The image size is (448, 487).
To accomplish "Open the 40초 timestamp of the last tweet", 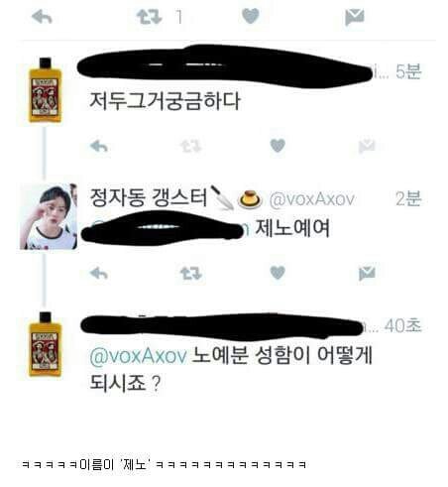I will [402, 325].
